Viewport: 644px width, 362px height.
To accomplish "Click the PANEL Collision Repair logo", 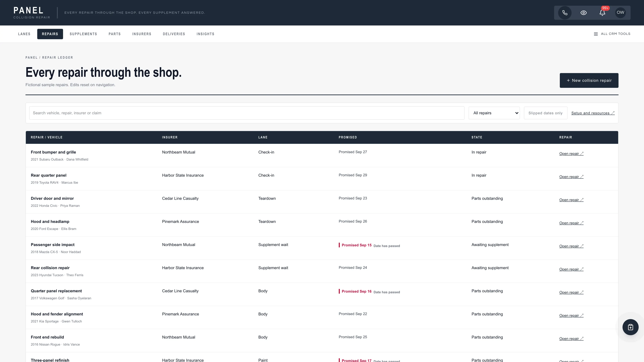I will 32,13.
